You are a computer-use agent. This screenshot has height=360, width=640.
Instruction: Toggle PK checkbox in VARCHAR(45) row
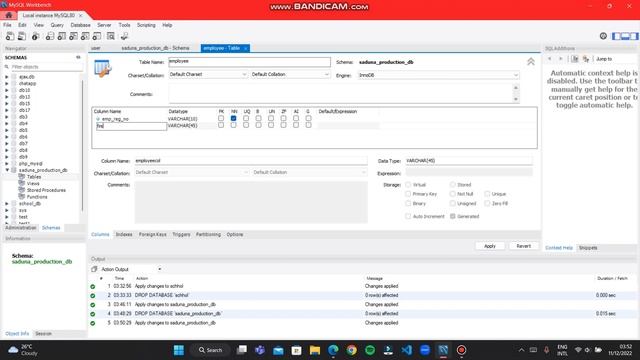point(221,125)
